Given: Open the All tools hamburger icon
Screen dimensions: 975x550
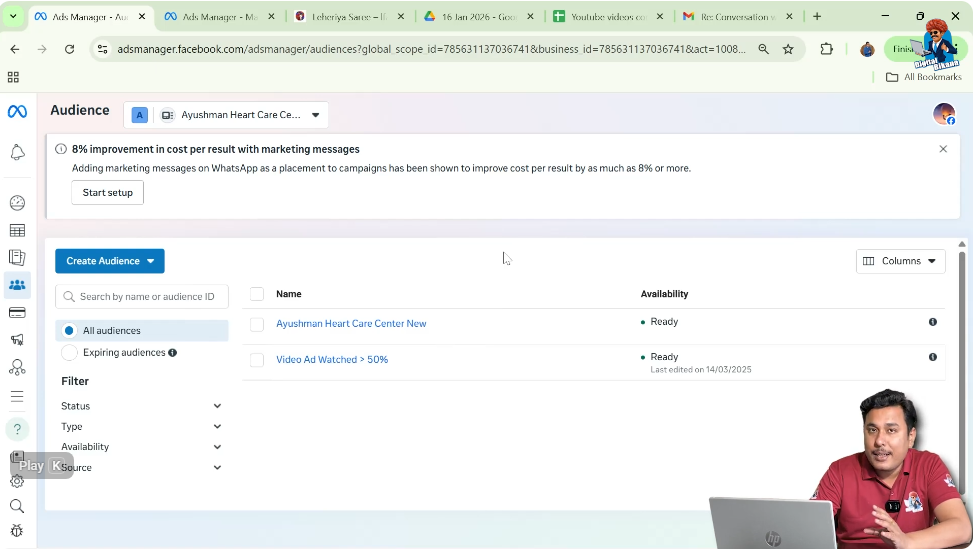Looking at the screenshot, I should (17, 396).
